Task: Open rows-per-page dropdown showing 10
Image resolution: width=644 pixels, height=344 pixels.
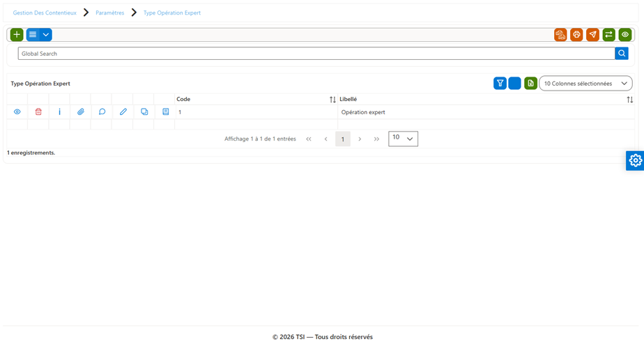Action: (403, 139)
